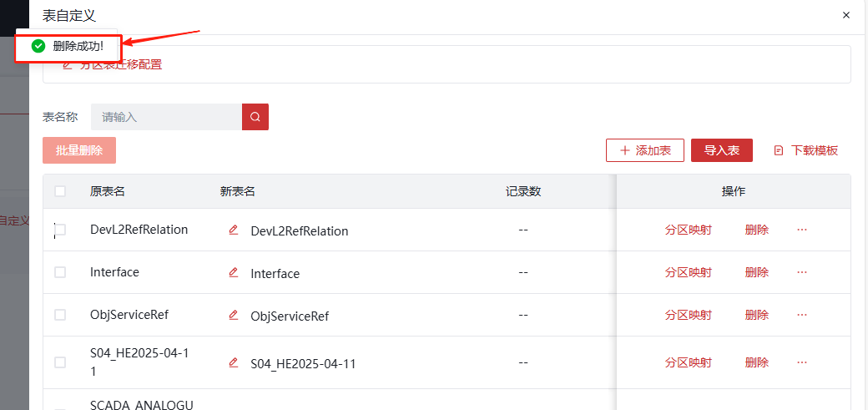
Task: Click the 表名称 search input field
Action: coord(167,117)
